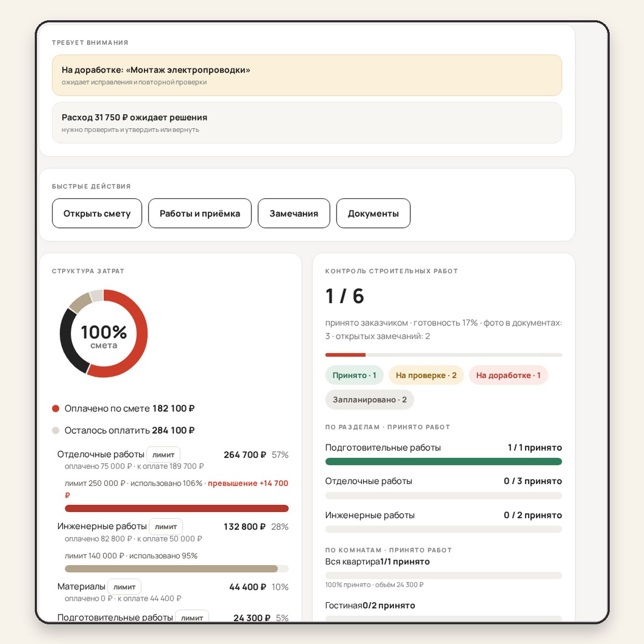
Task: Click the «44 400 ₽» amount
Action: [x=248, y=587]
